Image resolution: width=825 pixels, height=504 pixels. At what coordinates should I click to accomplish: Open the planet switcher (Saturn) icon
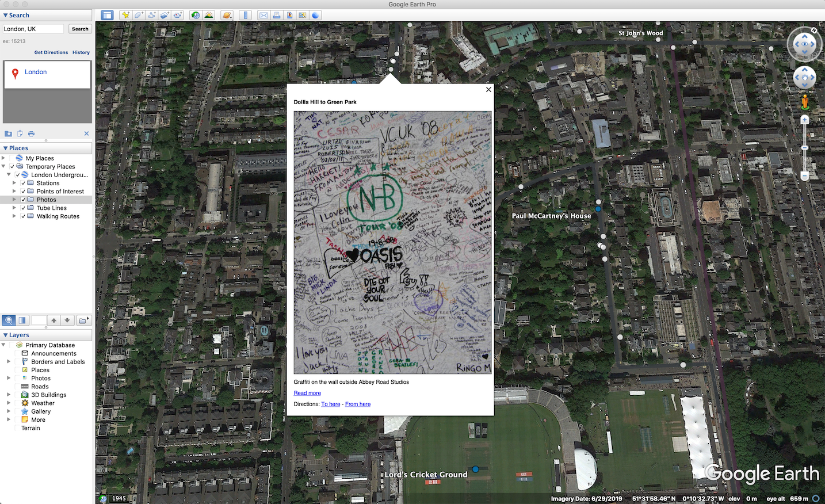coord(227,15)
